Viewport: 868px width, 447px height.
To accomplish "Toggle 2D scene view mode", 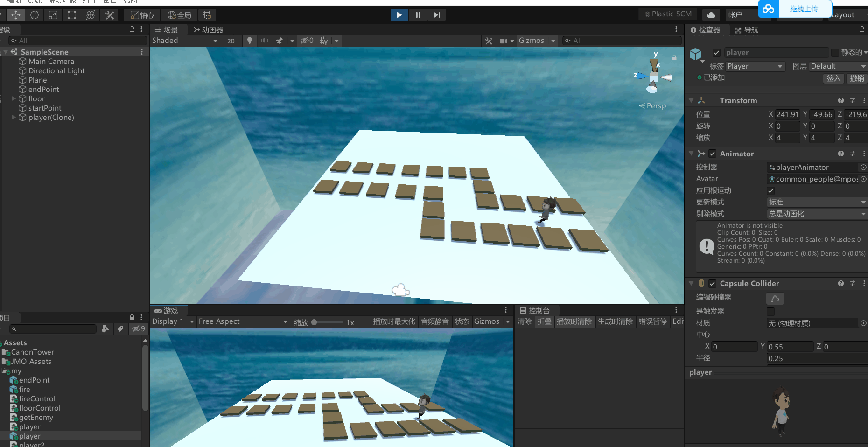I will [x=231, y=41].
